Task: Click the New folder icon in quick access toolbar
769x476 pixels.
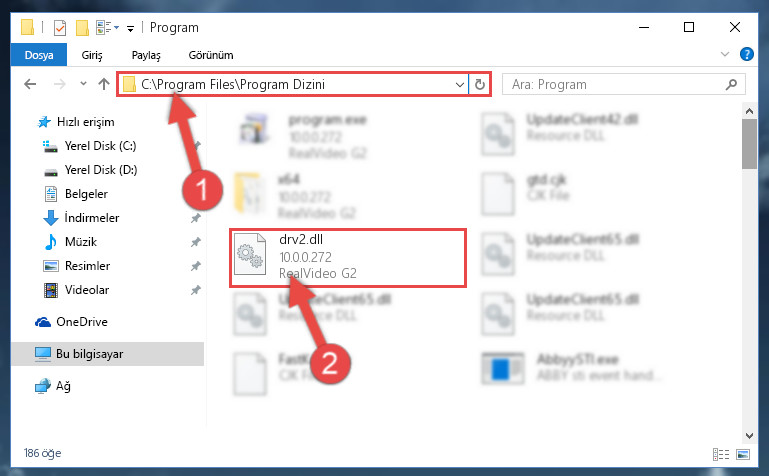Action: click(82, 27)
